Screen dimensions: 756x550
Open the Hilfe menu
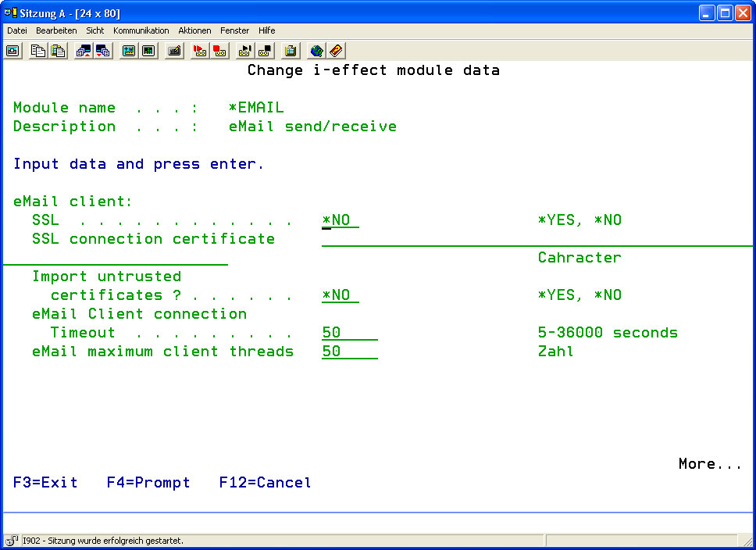pyautogui.click(x=266, y=30)
